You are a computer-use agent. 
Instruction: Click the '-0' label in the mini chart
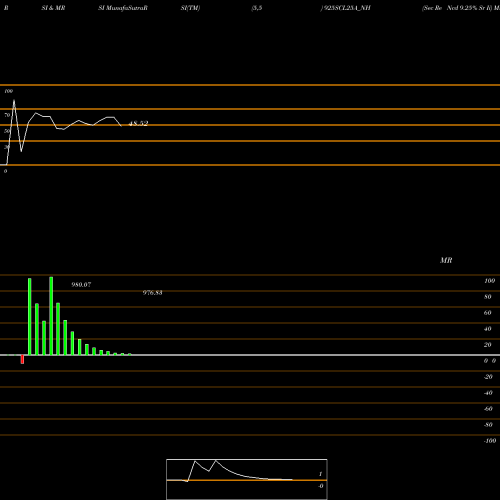321,486
